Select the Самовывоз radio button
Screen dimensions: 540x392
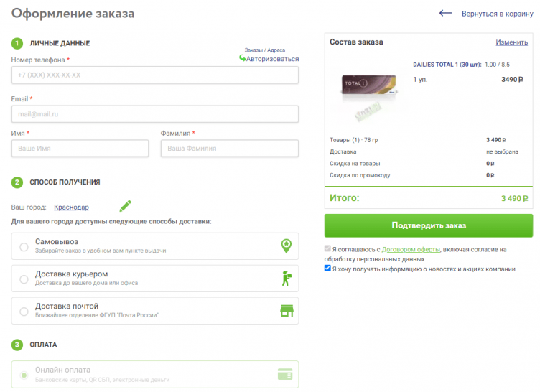(x=24, y=247)
